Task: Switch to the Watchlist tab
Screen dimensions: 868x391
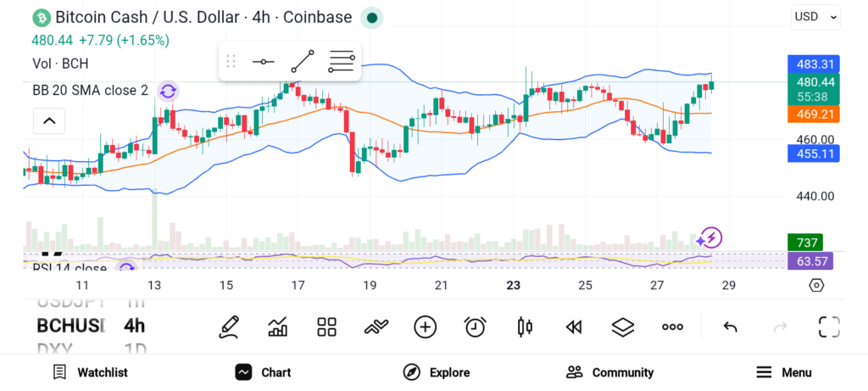Action: tap(90, 372)
